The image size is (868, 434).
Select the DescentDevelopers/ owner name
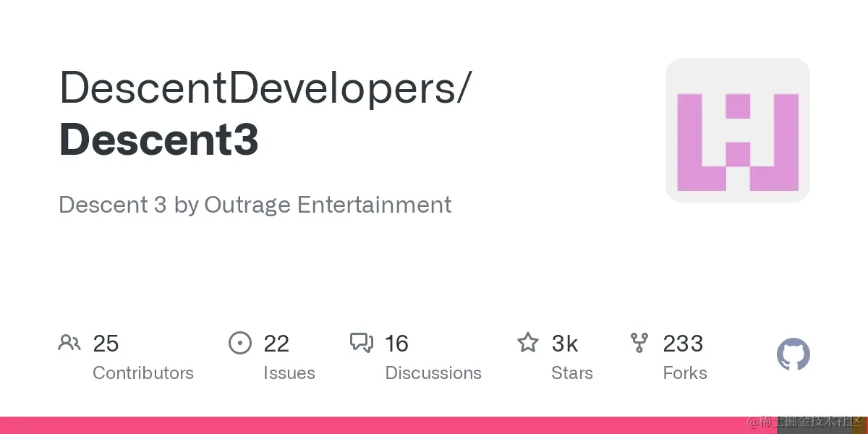point(265,88)
